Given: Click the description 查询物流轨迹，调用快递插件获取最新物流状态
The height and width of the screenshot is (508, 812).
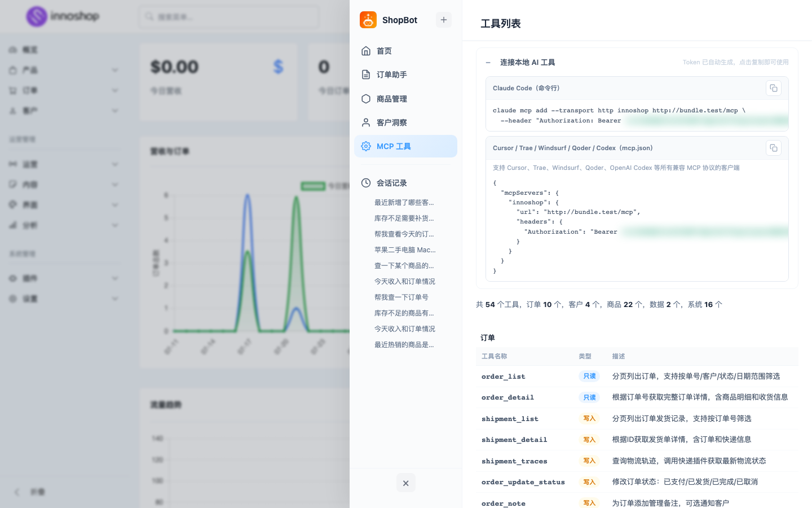Looking at the screenshot, I should 689,461.
